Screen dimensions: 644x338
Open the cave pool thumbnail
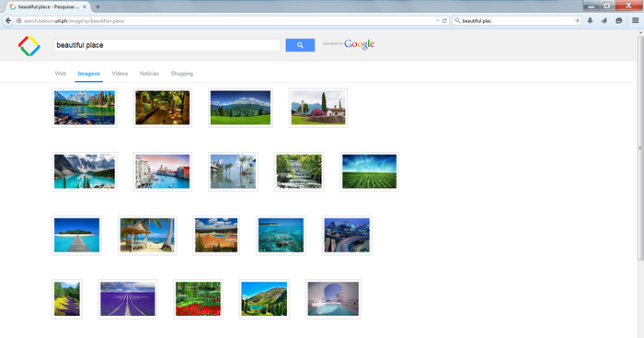333,299
